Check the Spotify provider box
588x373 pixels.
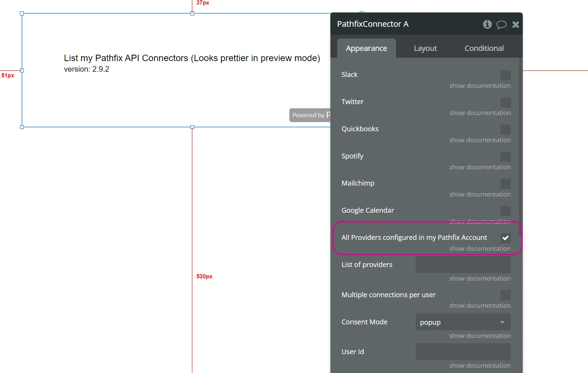(x=506, y=157)
